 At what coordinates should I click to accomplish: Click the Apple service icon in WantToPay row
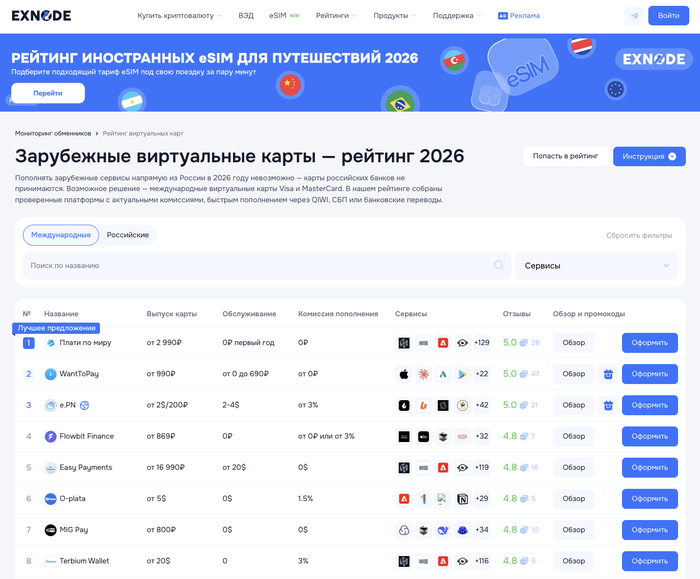pyautogui.click(x=404, y=374)
